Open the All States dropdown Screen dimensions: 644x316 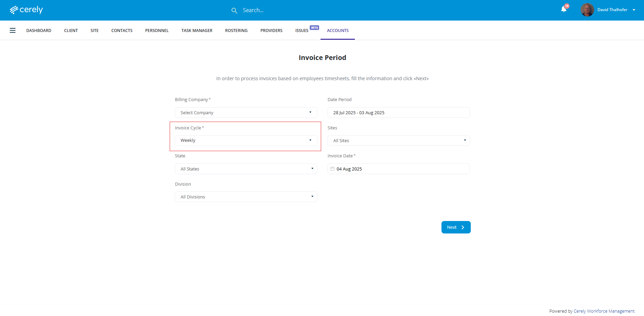(246, 169)
